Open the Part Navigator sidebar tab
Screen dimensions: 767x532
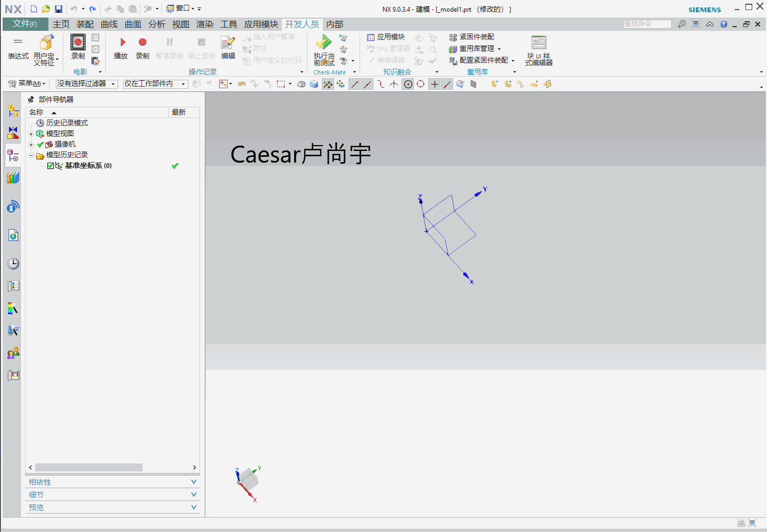coord(13,156)
